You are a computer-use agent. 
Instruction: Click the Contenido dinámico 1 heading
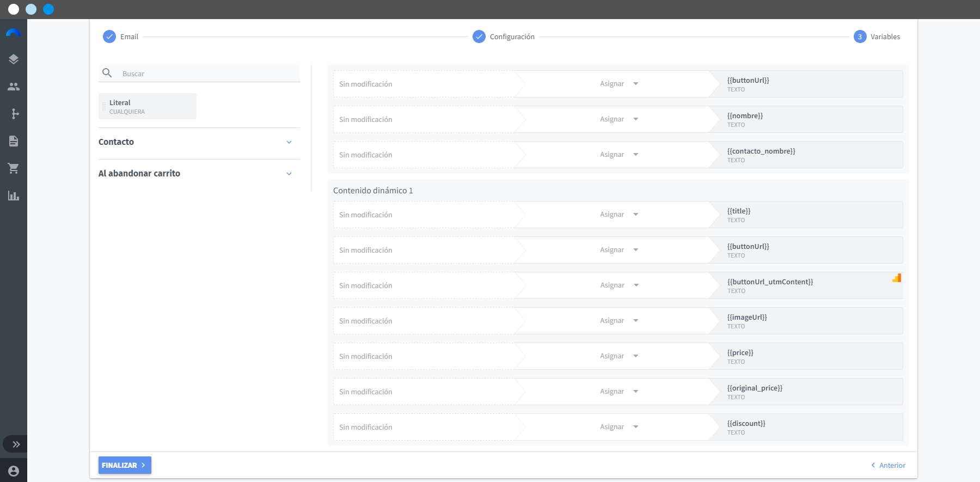[373, 191]
